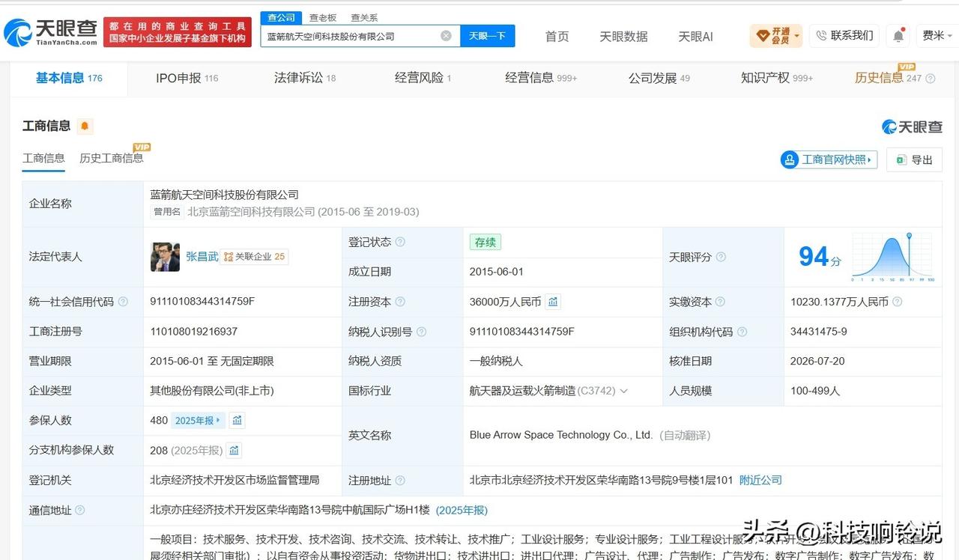Switch to the 经营信息 tab
The width and height of the screenshot is (959, 560).
[541, 78]
